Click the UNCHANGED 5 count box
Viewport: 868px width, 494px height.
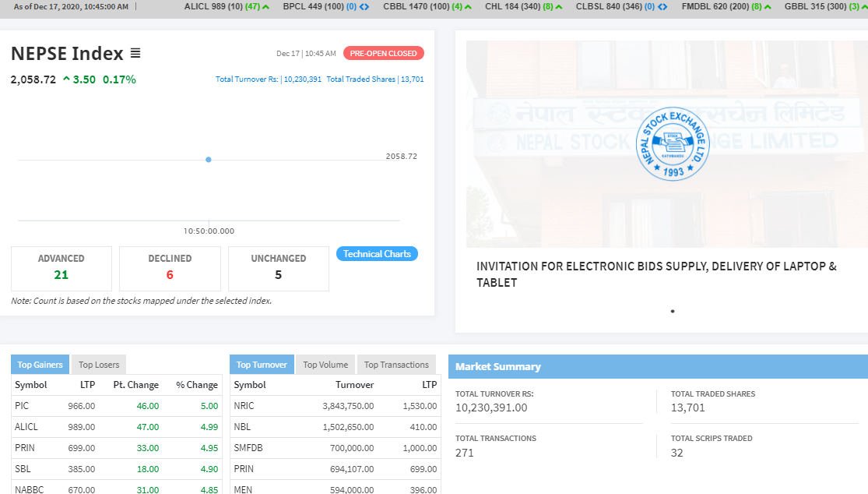[279, 269]
